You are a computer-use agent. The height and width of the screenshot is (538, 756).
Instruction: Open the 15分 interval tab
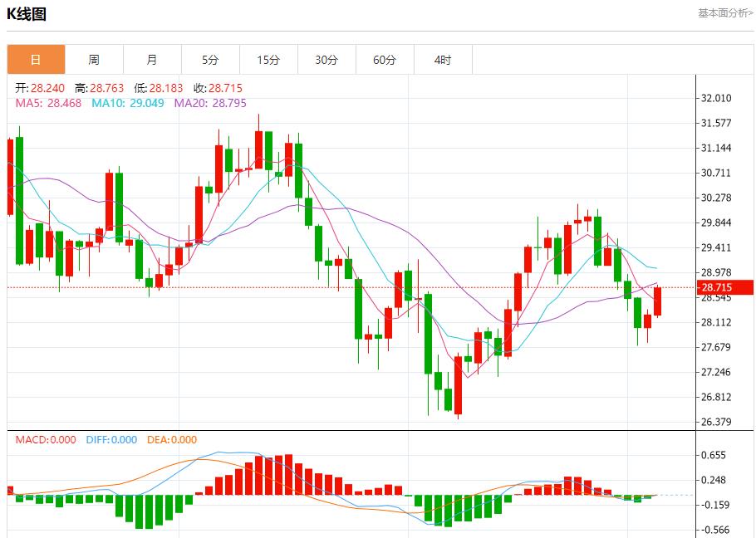pyautogui.click(x=268, y=60)
